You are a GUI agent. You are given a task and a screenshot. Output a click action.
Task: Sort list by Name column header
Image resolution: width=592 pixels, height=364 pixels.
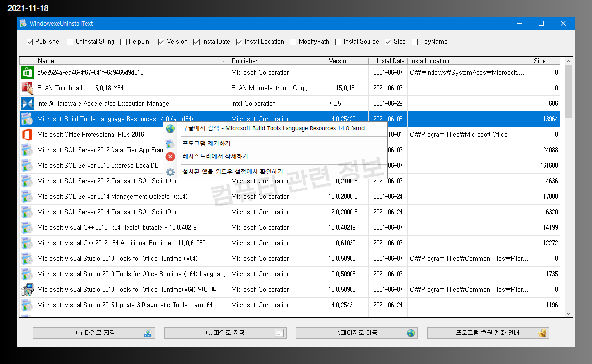tap(132, 61)
